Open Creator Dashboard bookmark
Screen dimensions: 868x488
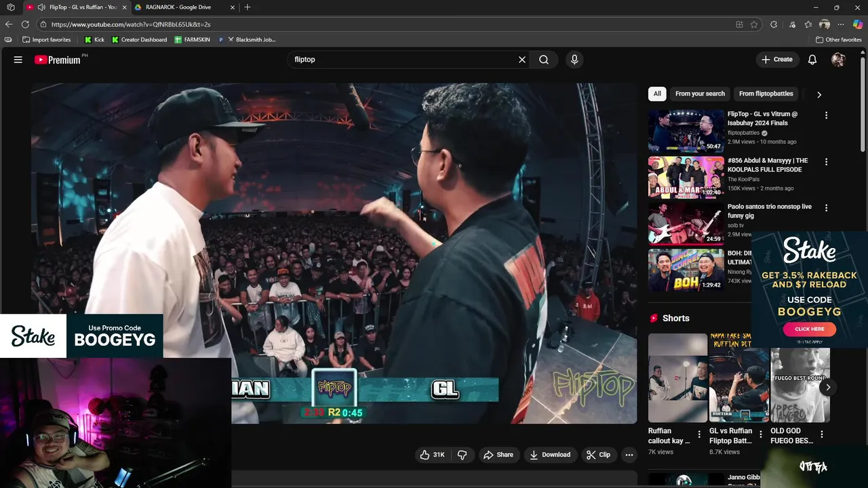click(x=139, y=40)
